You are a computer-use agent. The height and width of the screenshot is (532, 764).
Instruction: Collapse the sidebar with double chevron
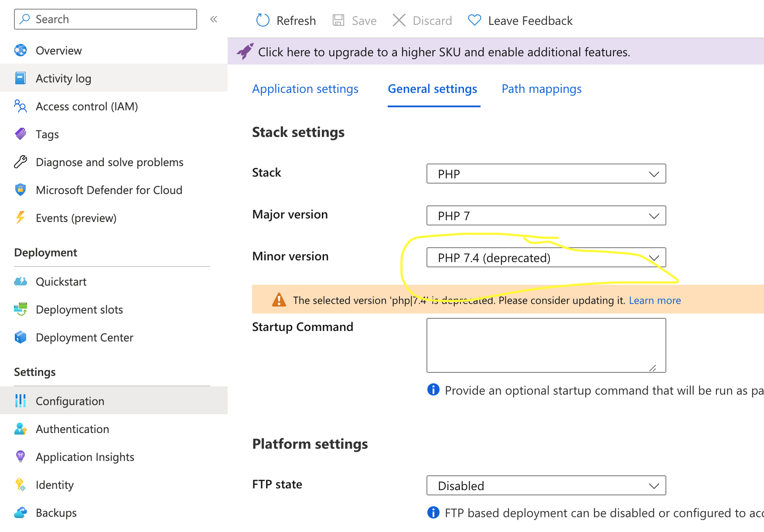tap(214, 19)
